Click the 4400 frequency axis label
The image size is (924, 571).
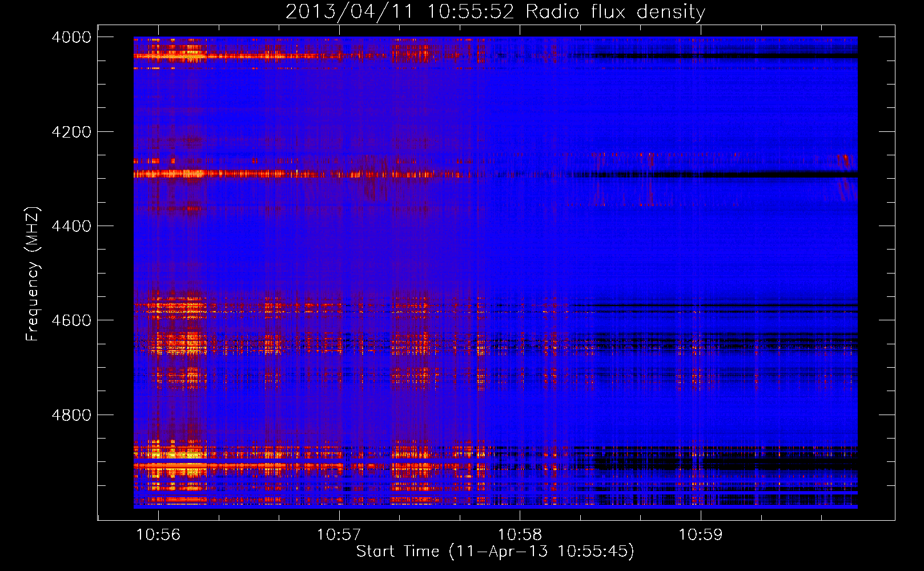click(71, 226)
